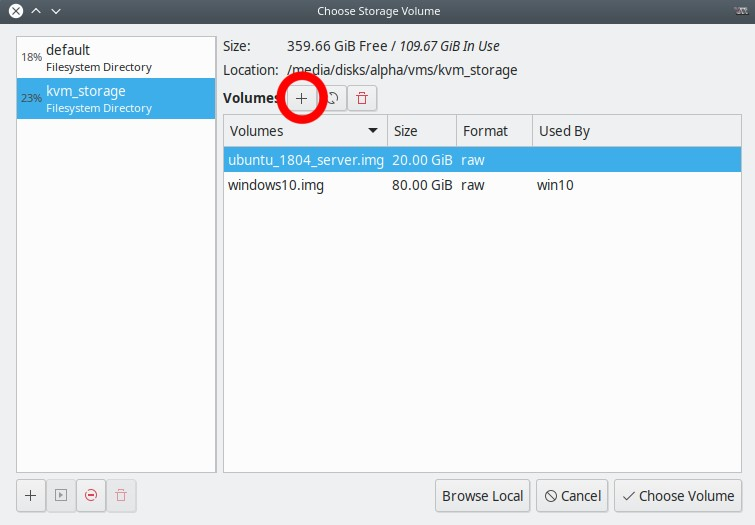Sort by the Format column header

[x=495, y=131]
